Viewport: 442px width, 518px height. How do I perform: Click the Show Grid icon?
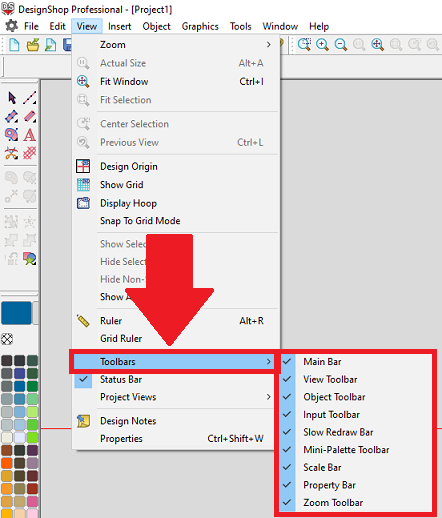click(83, 185)
